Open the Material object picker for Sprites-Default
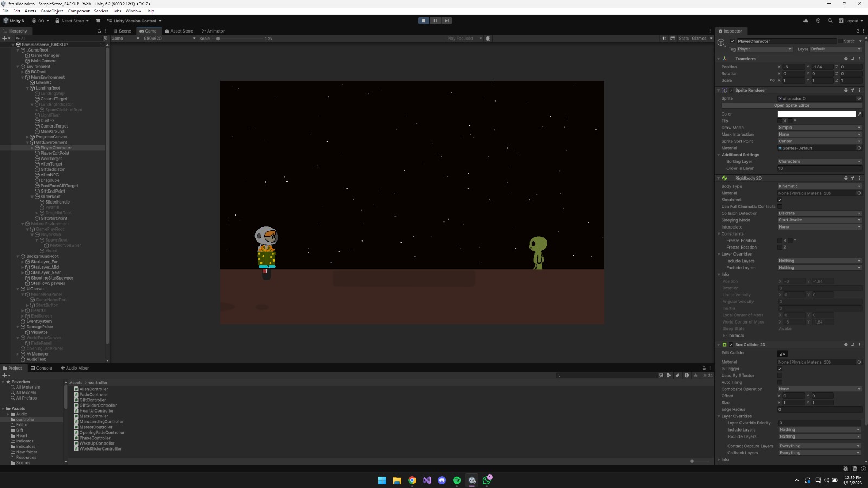This screenshot has width=868, height=488. click(x=859, y=148)
